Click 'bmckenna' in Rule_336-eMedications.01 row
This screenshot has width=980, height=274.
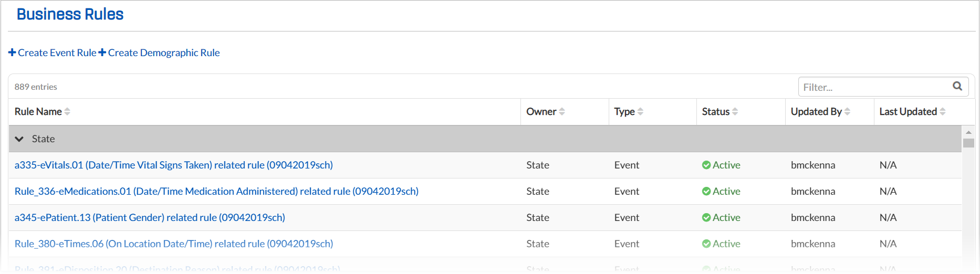[813, 191]
